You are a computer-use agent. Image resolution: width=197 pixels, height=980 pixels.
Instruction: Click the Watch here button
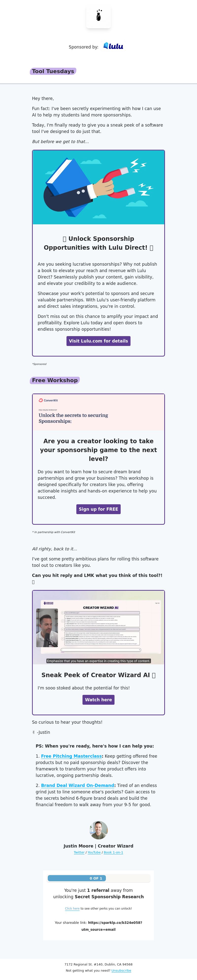tap(98, 700)
